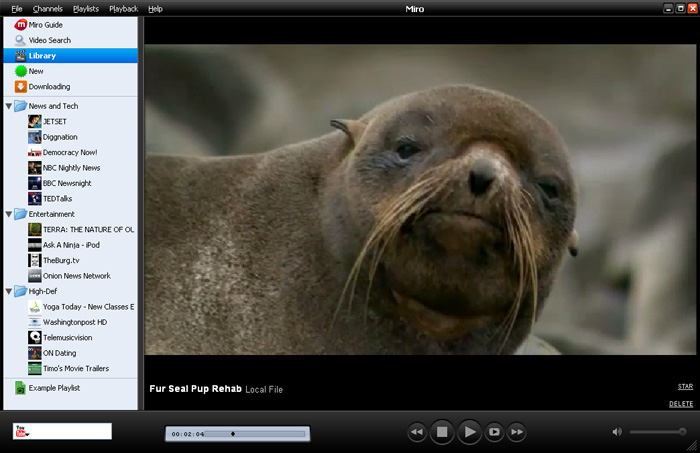Image resolution: width=700 pixels, height=453 pixels.
Task: Toggle fullscreen video mode button
Action: coord(494,432)
